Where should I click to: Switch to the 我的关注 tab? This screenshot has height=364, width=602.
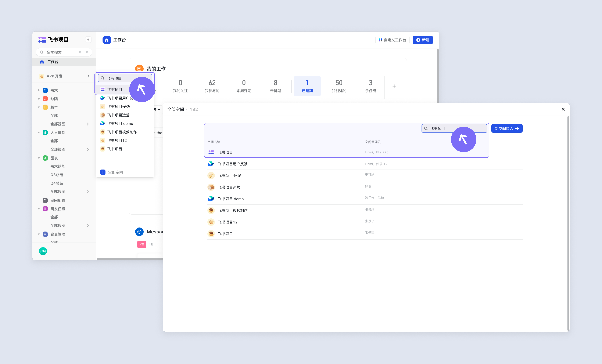click(x=180, y=86)
